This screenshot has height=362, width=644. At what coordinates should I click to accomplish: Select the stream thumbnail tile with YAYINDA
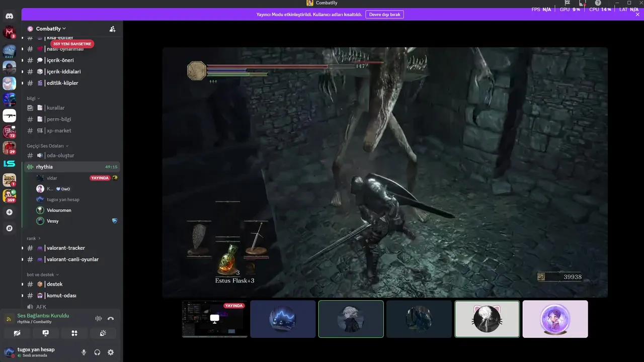click(215, 319)
